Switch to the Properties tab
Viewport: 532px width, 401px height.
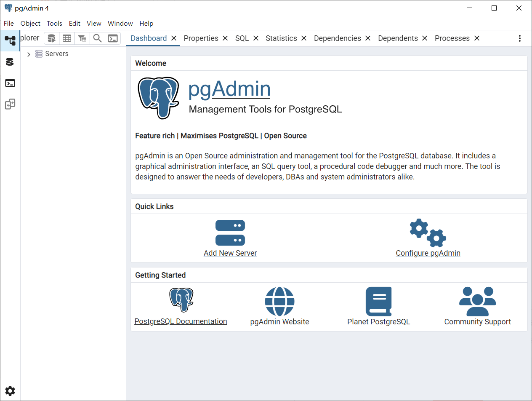coord(201,38)
